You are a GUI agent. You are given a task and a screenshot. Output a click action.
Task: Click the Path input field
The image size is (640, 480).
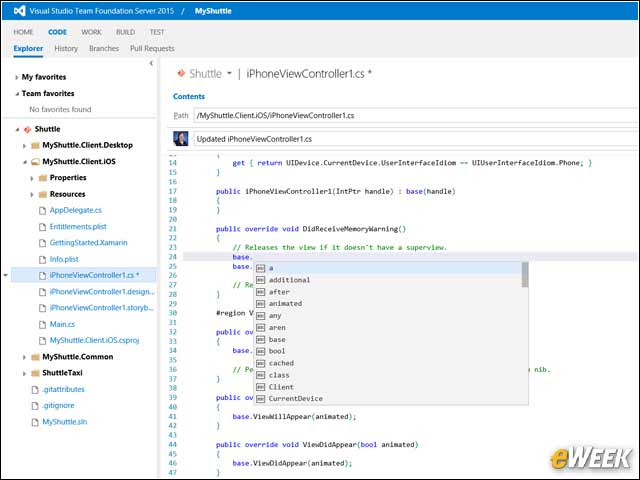point(416,116)
